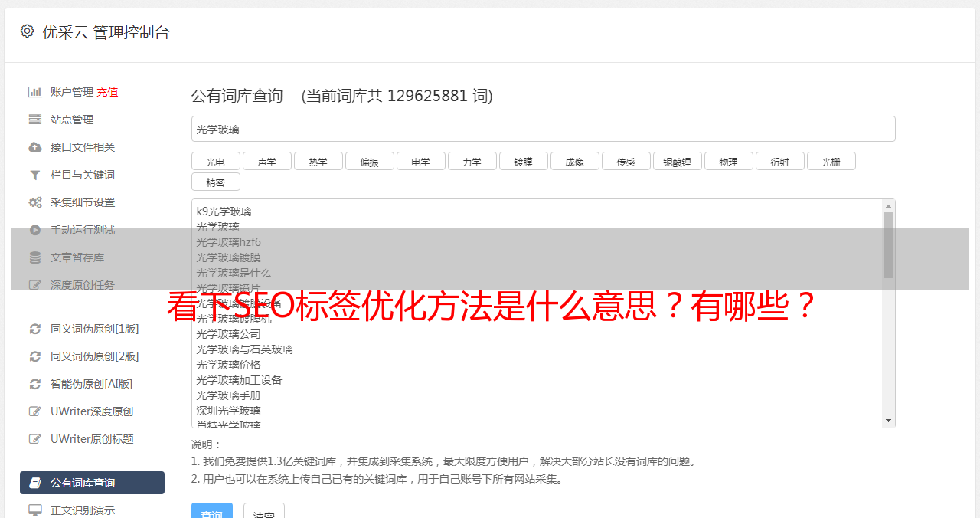Click the play icon for 手动运行测试
This screenshot has height=518, width=980.
pyautogui.click(x=34, y=230)
